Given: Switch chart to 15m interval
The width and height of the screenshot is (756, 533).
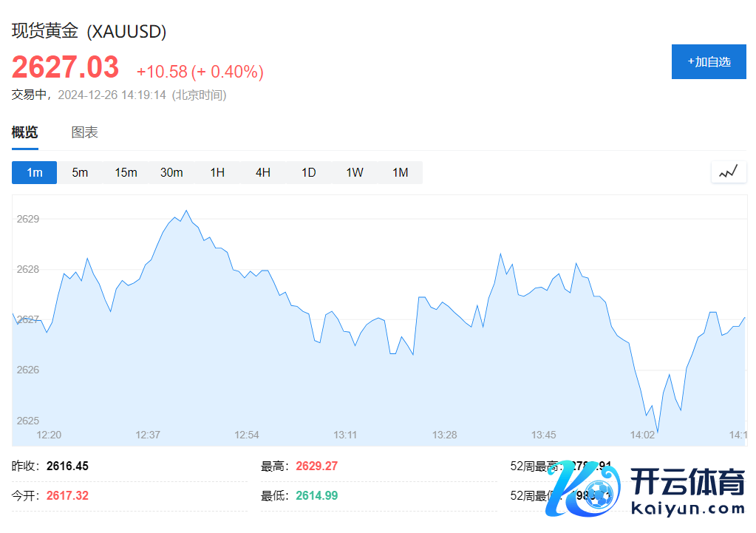Looking at the screenshot, I should [x=126, y=173].
